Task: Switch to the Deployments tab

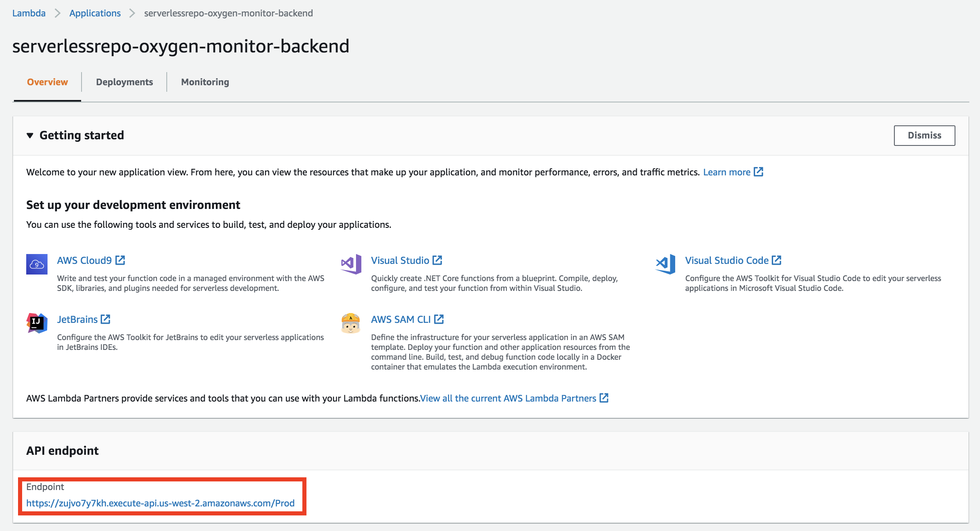Action: 125,82
